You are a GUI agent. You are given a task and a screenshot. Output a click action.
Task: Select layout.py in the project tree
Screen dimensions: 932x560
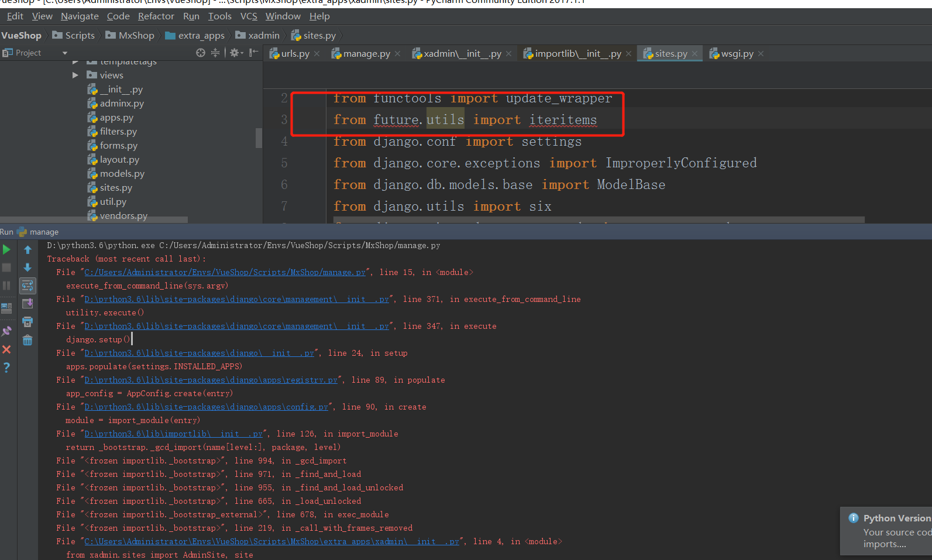(x=119, y=160)
